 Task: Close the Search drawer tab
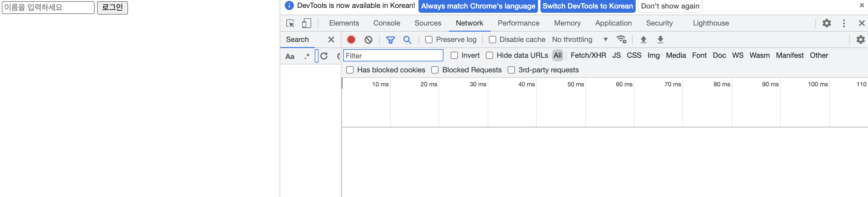click(331, 40)
